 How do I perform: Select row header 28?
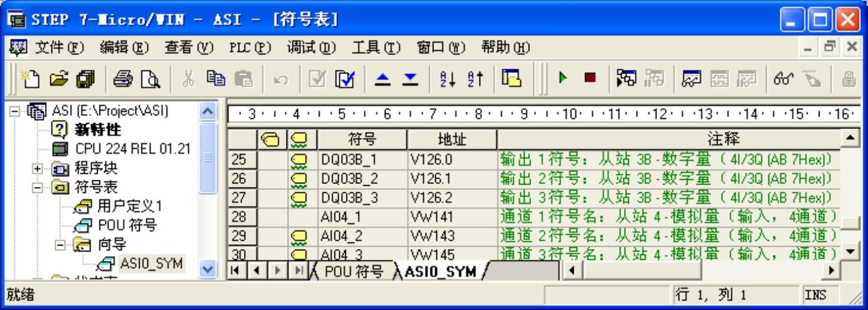242,217
